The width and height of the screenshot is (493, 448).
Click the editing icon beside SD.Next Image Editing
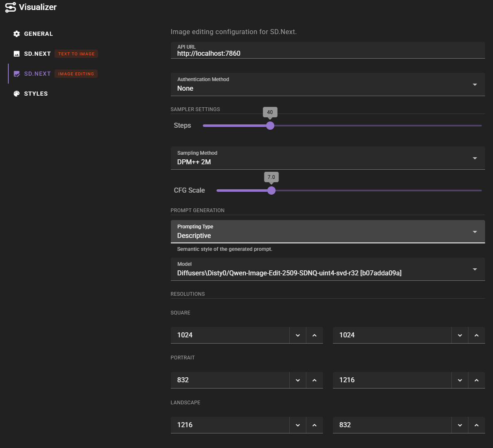click(x=17, y=74)
